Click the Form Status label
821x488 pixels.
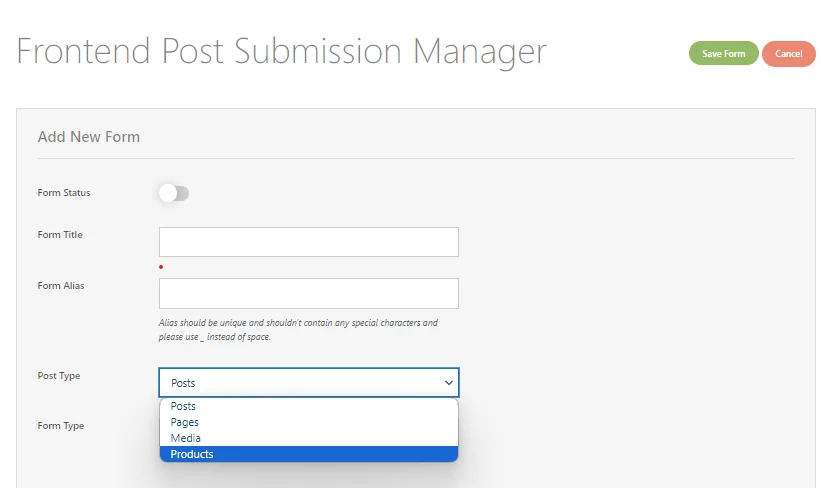tap(64, 193)
